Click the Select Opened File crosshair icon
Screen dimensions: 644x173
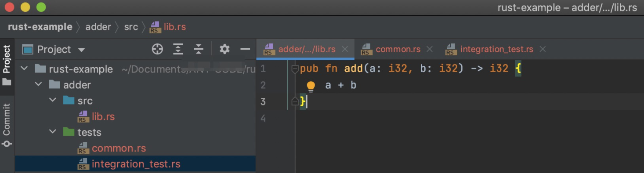pos(157,49)
